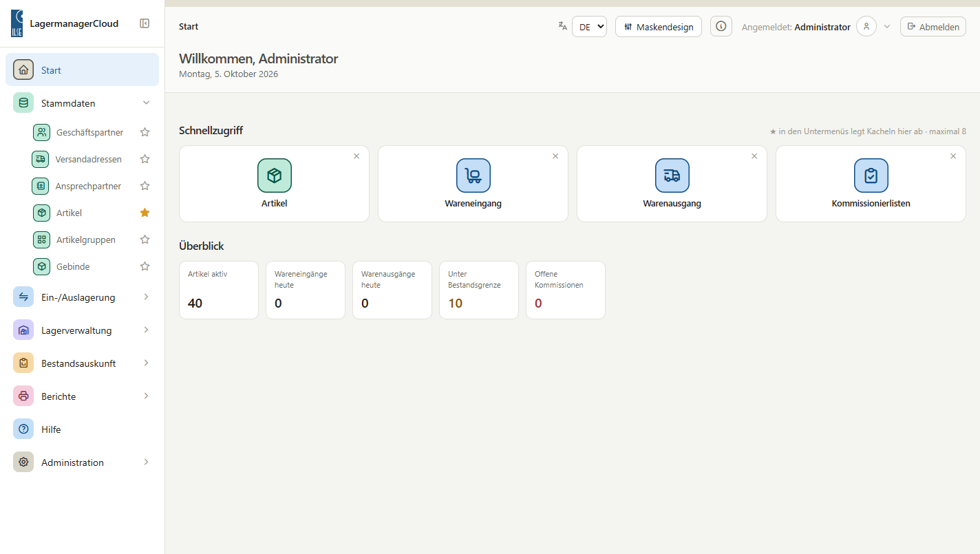Star Artikelgruppen as favorite

145,239
